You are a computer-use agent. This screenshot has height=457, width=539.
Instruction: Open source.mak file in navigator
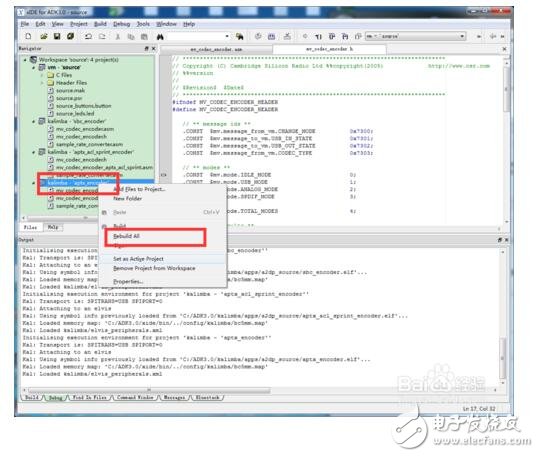(70, 90)
